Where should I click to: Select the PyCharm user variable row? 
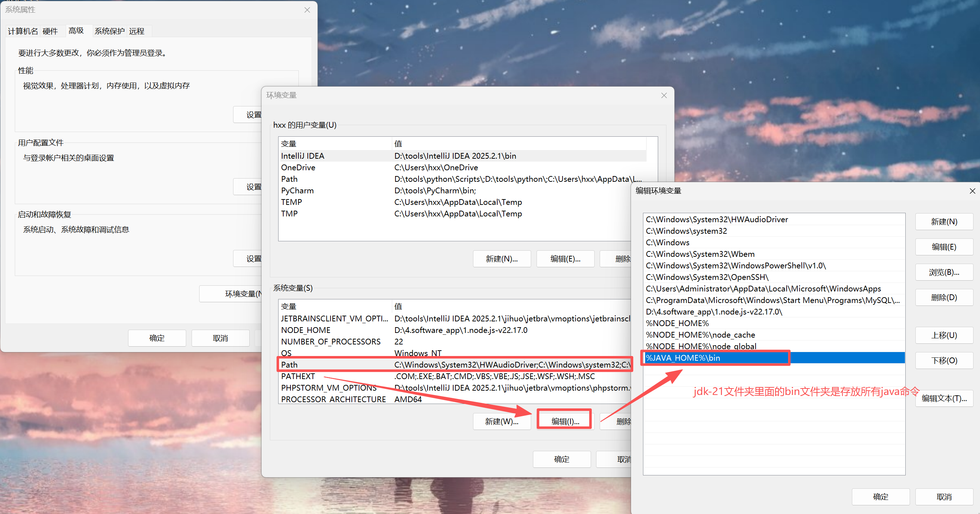tap(297, 190)
